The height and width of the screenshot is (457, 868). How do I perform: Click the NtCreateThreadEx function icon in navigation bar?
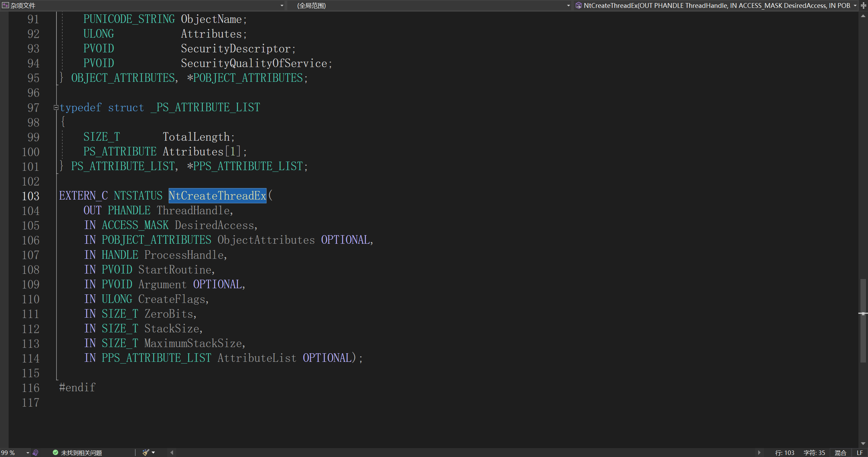(x=578, y=5)
